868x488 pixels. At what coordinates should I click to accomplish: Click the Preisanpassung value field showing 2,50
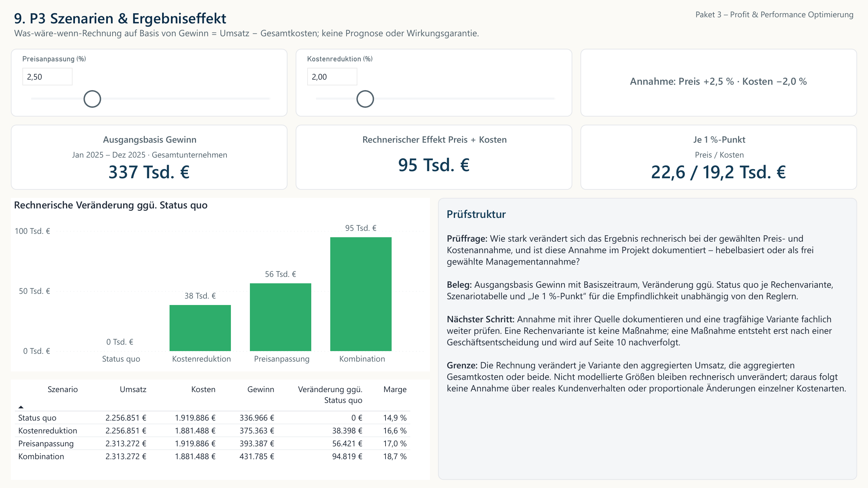(47, 77)
